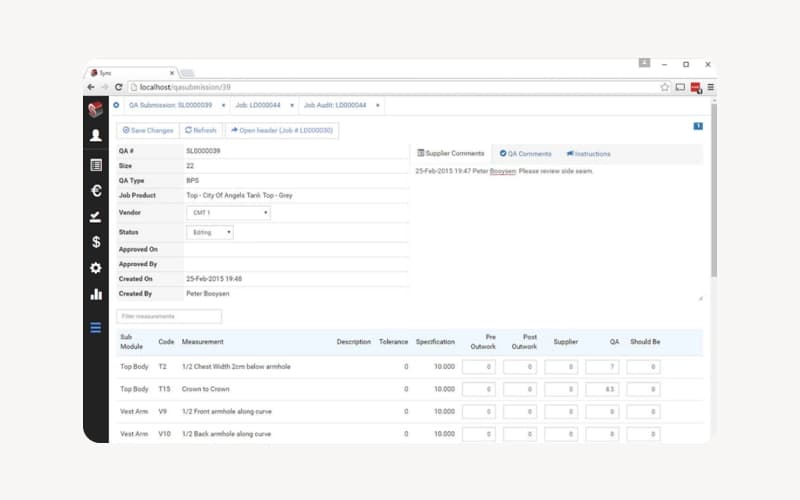Click Supplier field for 1/2 Front armhole row

coord(561,412)
